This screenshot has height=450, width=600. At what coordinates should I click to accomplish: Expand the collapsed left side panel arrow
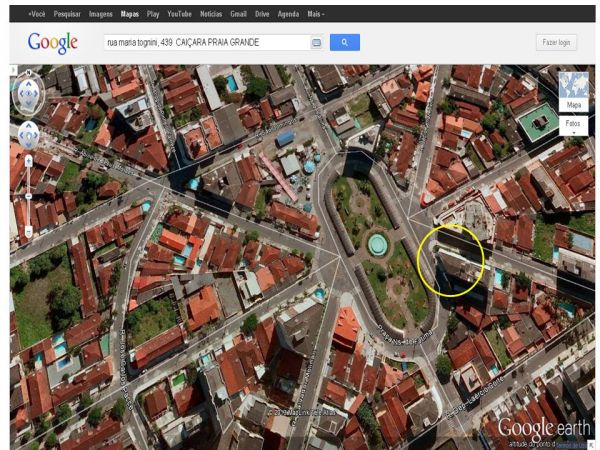coord(13,70)
